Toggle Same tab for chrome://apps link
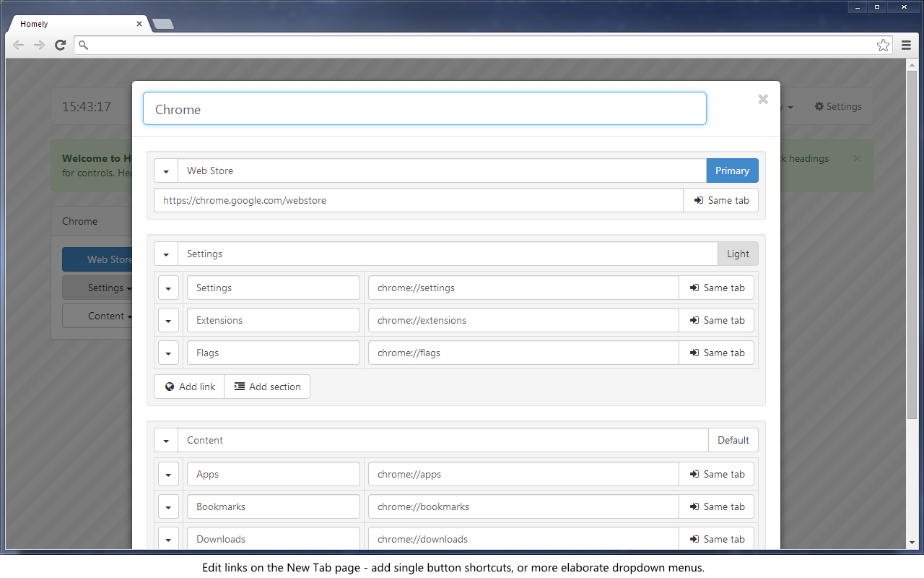 717,474
